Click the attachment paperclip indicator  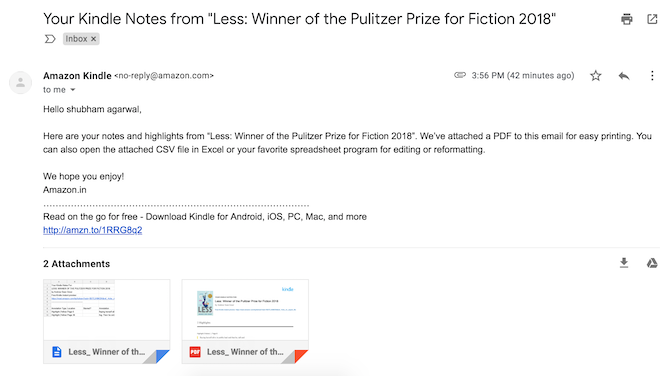tap(460, 75)
